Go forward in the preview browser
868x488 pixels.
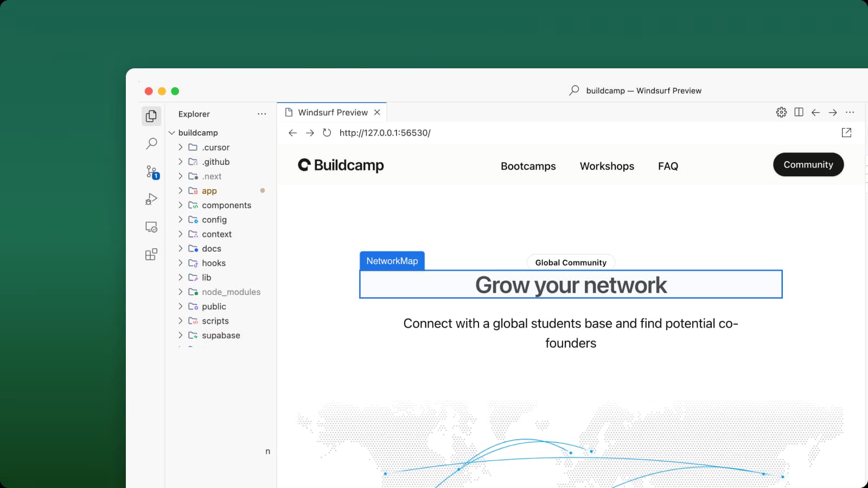click(310, 133)
